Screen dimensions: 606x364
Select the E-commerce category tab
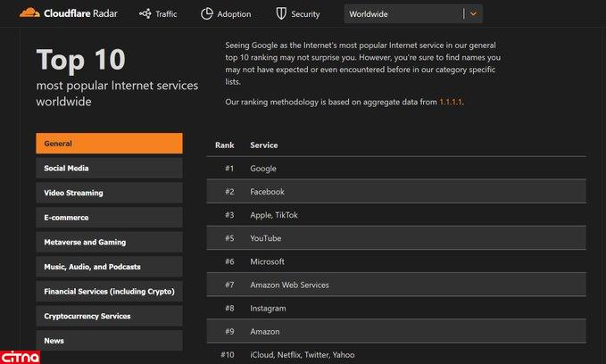109,218
